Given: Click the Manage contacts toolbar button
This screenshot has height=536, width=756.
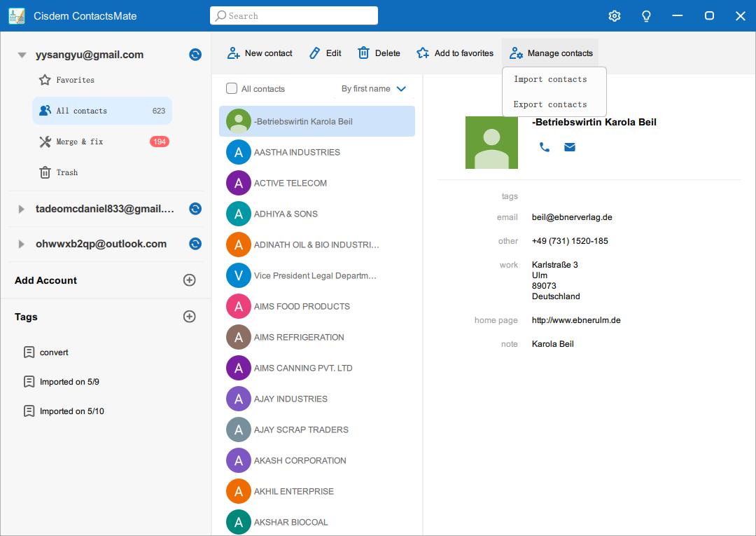Looking at the screenshot, I should pyautogui.click(x=551, y=53).
